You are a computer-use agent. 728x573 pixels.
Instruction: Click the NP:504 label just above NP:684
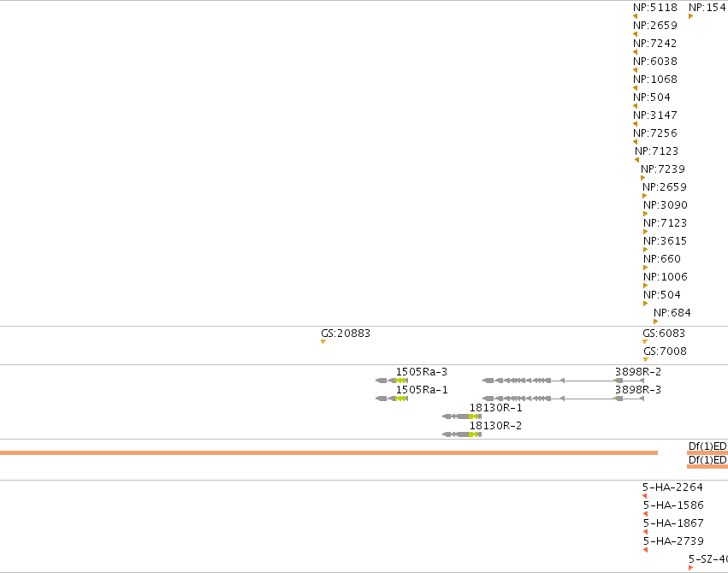(x=662, y=294)
